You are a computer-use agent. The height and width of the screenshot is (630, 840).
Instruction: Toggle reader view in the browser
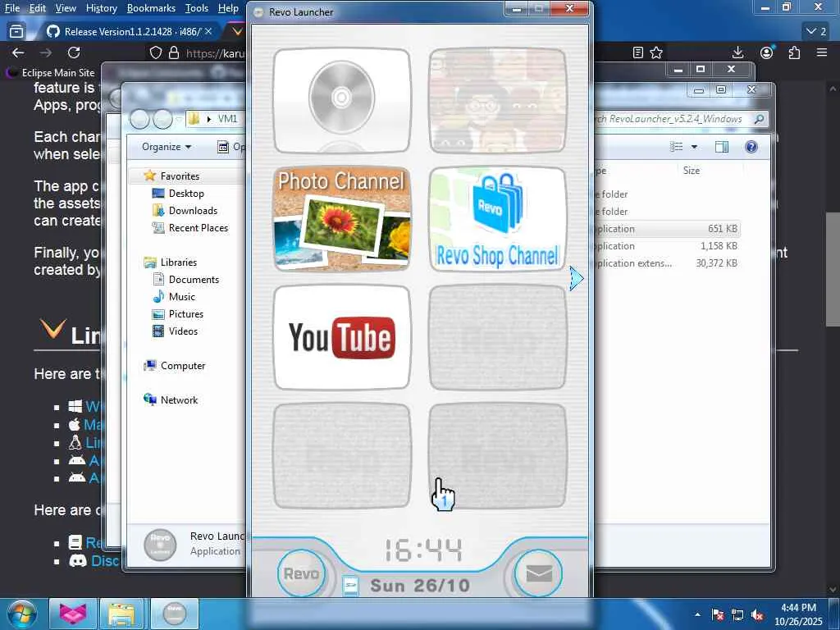click(637, 52)
